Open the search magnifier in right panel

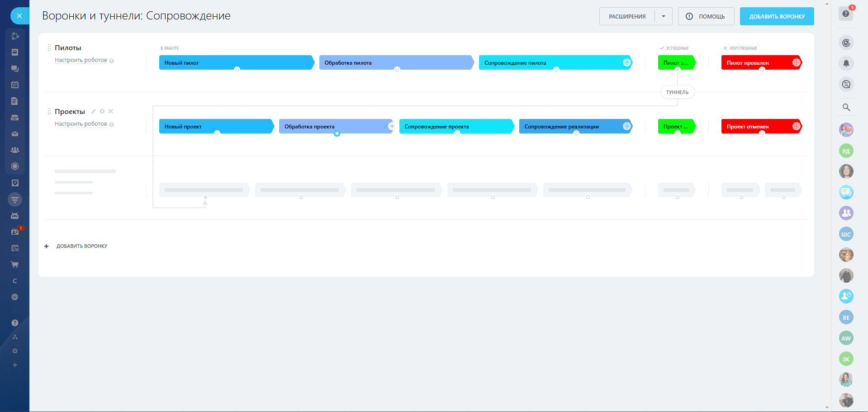(x=846, y=107)
